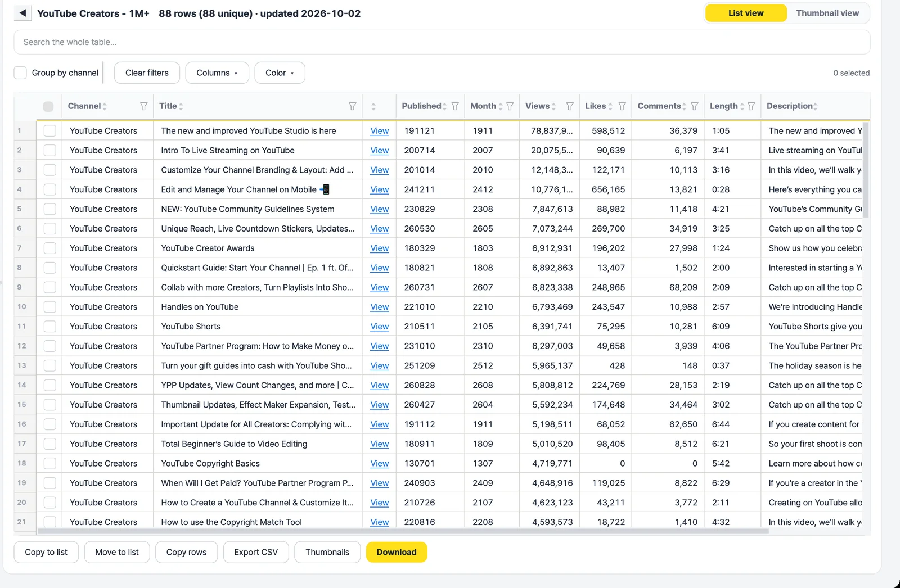Click the back arrow next to YouTube Creators
Screen dimensions: 900x588
22,13
